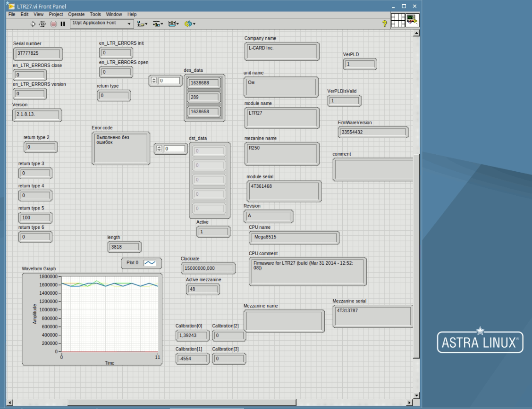Click the horizontal scrollbar right arrow
This screenshot has height=409, width=532.
pos(410,402)
